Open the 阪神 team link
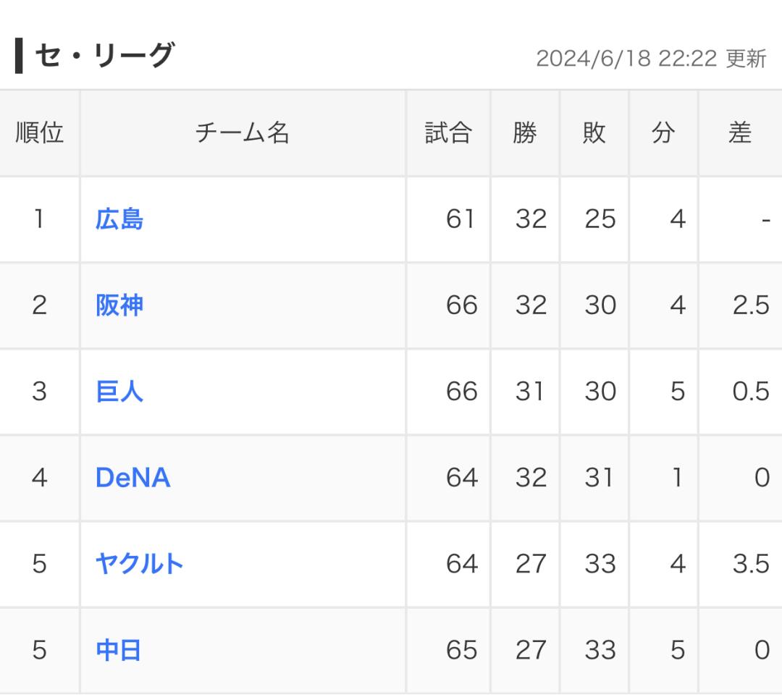The image size is (782, 700). pos(119,305)
